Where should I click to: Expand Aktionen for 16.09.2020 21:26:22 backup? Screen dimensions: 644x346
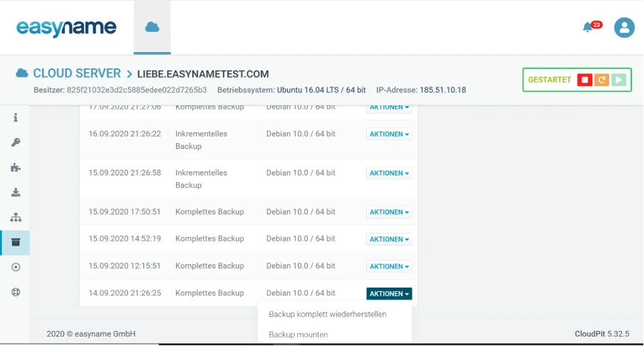(x=389, y=134)
